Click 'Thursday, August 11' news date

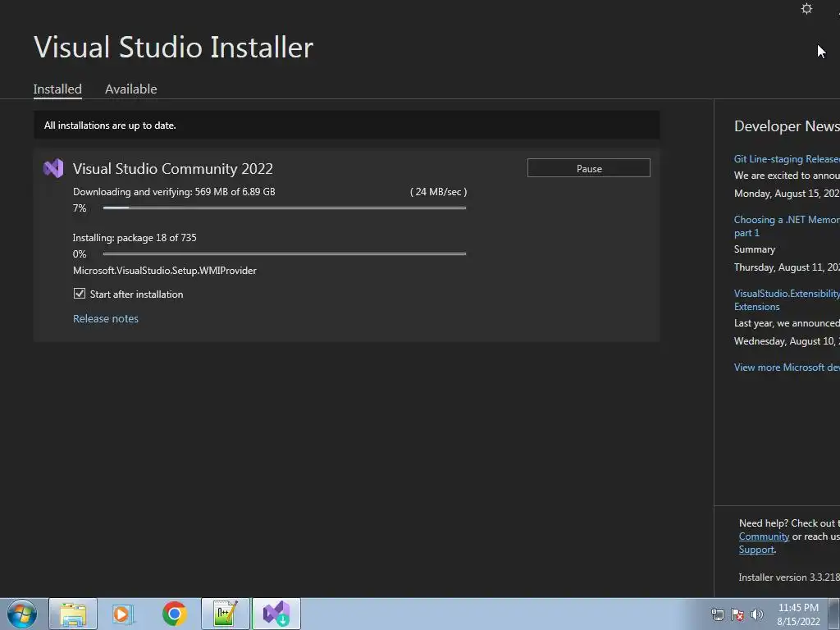(787, 267)
